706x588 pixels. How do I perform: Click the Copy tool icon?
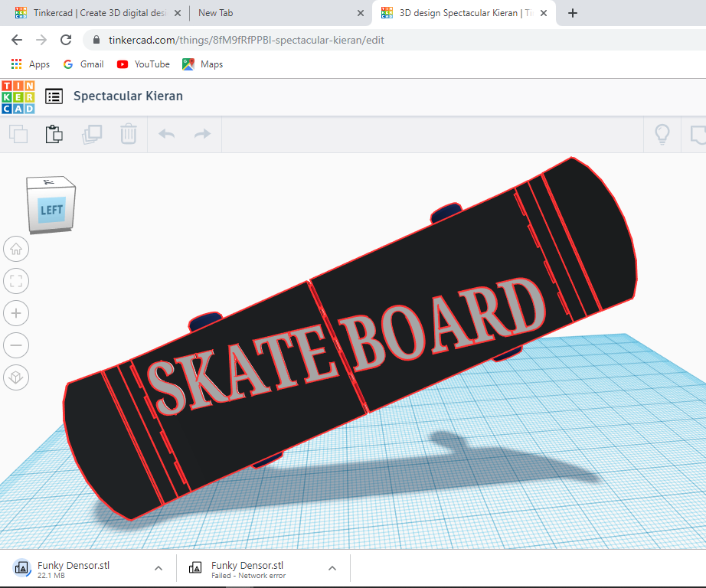tap(18, 134)
